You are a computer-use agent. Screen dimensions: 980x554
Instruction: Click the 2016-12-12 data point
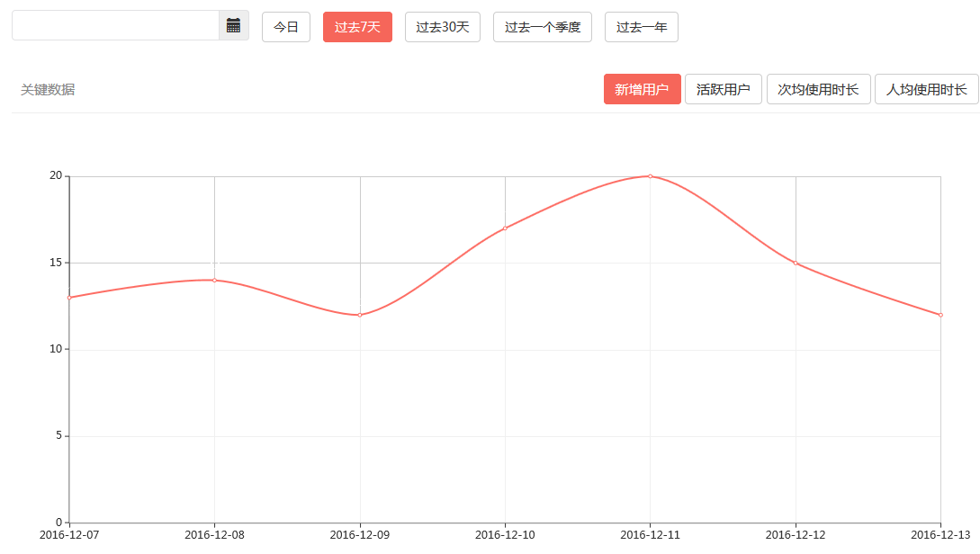coord(796,263)
